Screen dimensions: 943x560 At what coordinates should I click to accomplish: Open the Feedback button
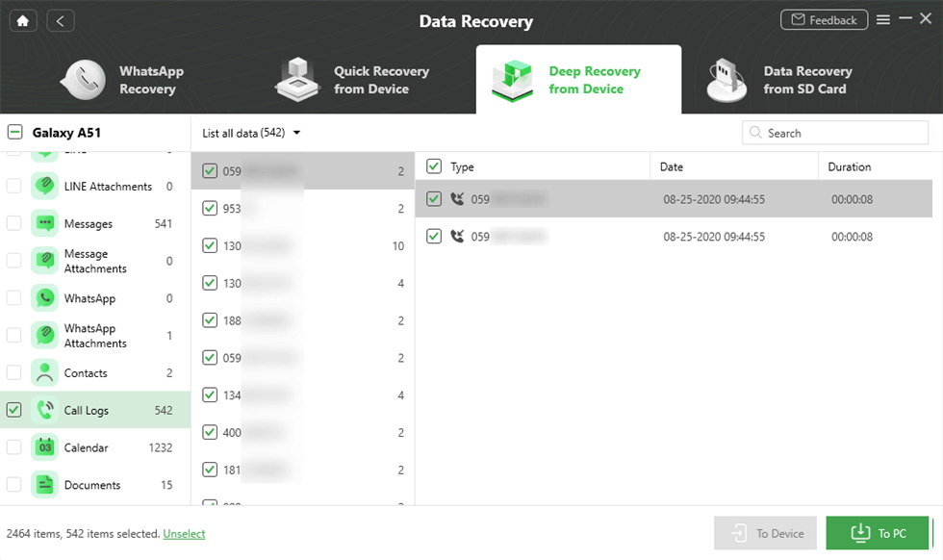click(x=823, y=19)
